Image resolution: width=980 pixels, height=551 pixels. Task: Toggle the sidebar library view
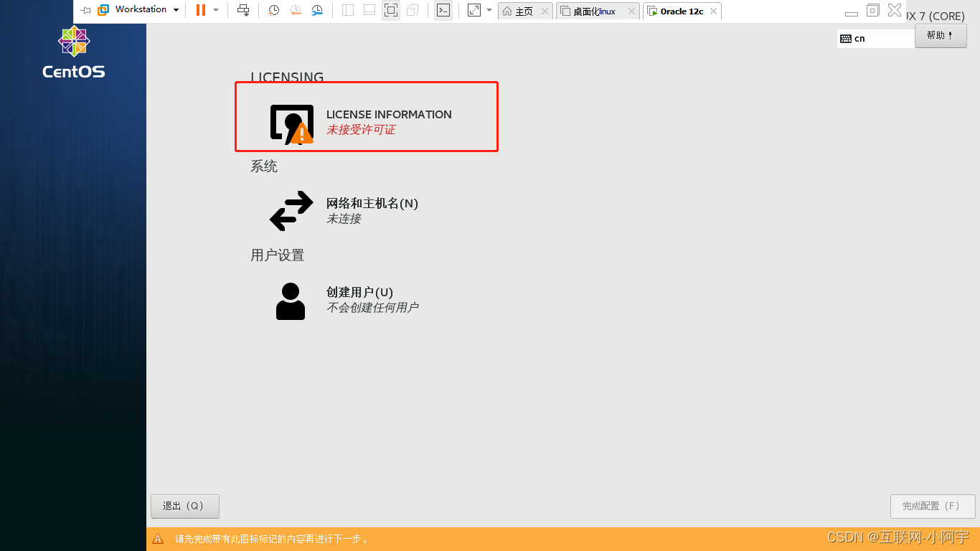tap(348, 10)
